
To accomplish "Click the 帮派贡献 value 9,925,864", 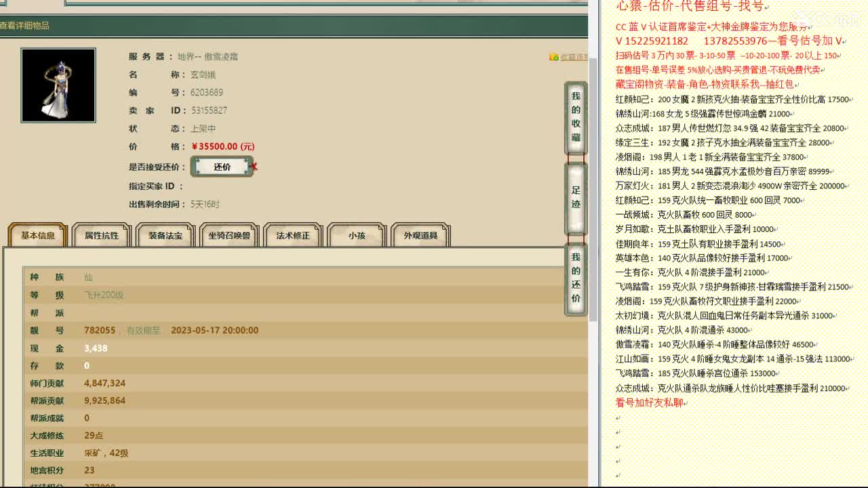I will 104,401.
